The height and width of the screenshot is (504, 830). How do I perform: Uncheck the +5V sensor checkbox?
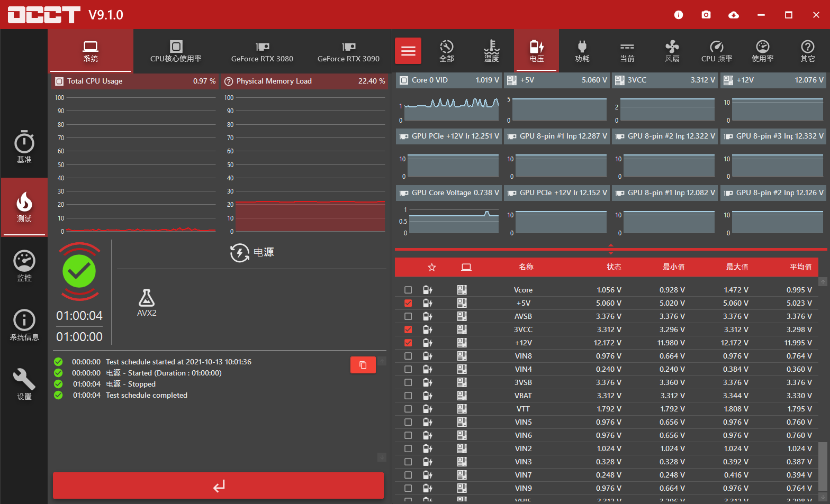click(408, 303)
